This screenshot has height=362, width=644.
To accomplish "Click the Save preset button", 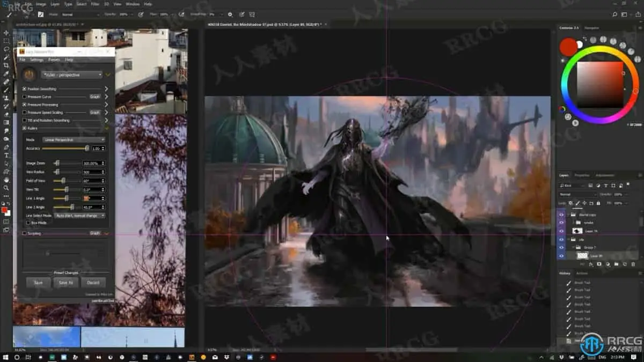I will [x=38, y=282].
